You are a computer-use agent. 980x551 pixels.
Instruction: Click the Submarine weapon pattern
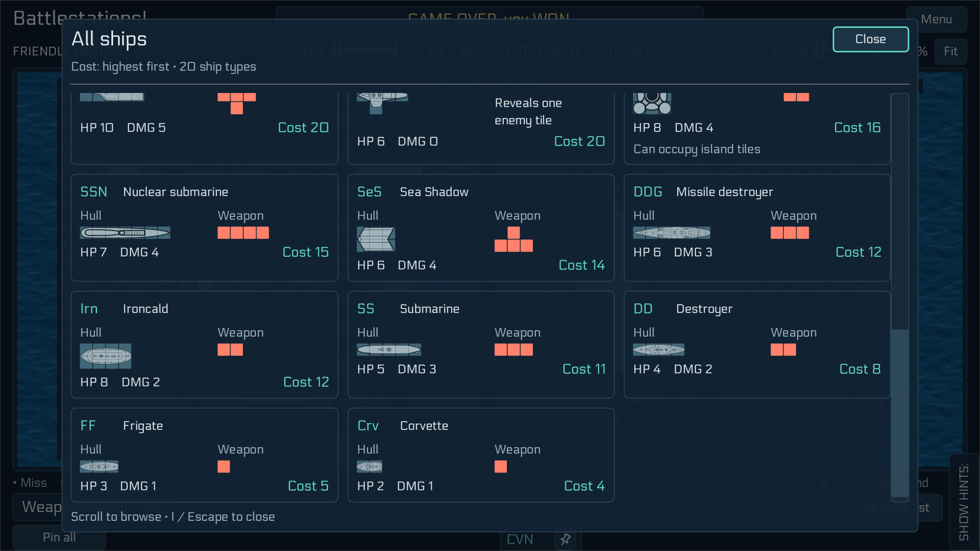[x=513, y=350]
